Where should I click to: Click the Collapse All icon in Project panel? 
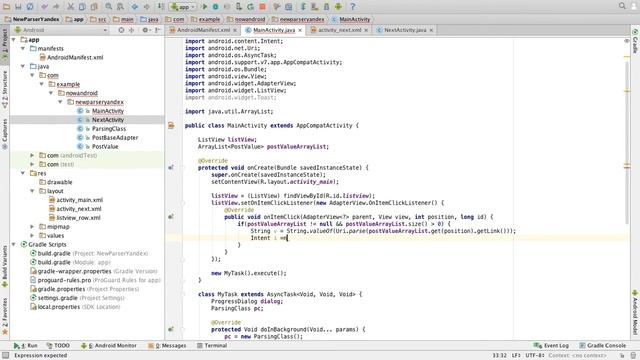[131, 30]
